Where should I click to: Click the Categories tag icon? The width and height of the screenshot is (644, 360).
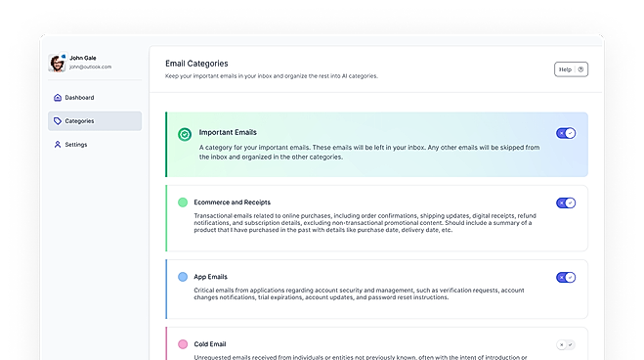58,121
